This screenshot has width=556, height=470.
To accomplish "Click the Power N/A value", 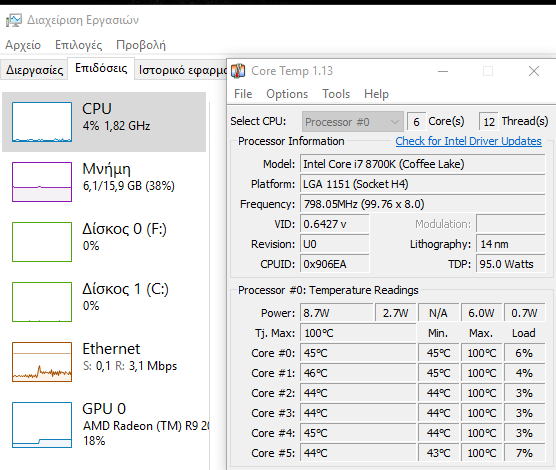I will click(438, 313).
